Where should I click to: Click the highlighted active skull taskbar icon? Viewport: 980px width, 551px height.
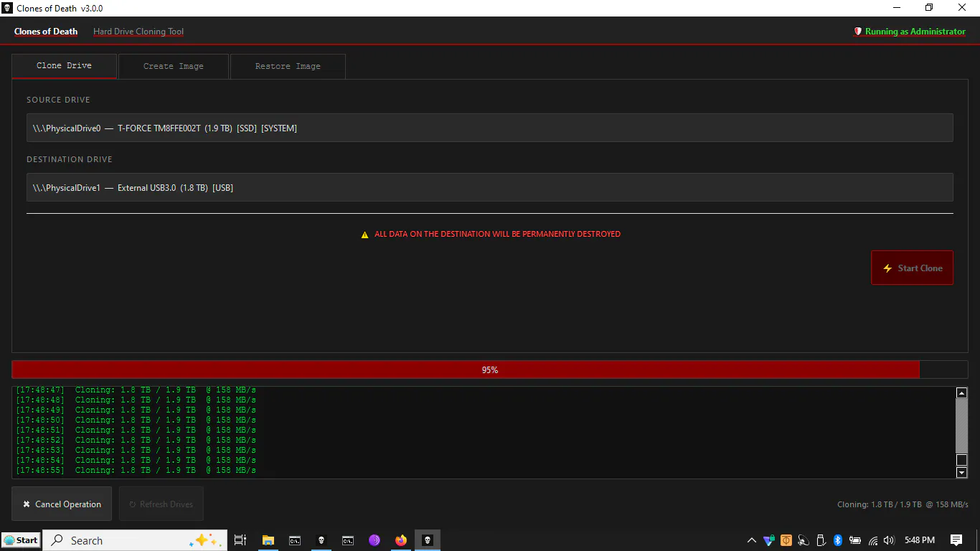click(x=428, y=540)
